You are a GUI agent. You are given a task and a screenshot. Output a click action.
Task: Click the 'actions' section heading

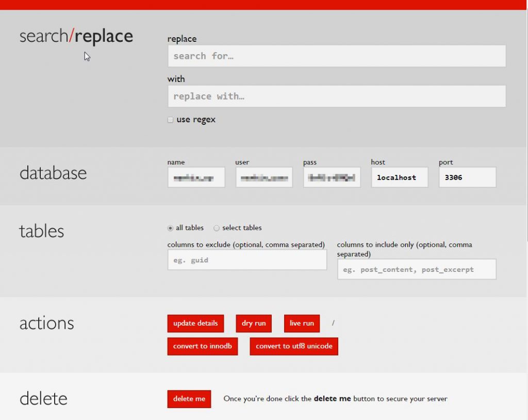pyautogui.click(x=47, y=324)
